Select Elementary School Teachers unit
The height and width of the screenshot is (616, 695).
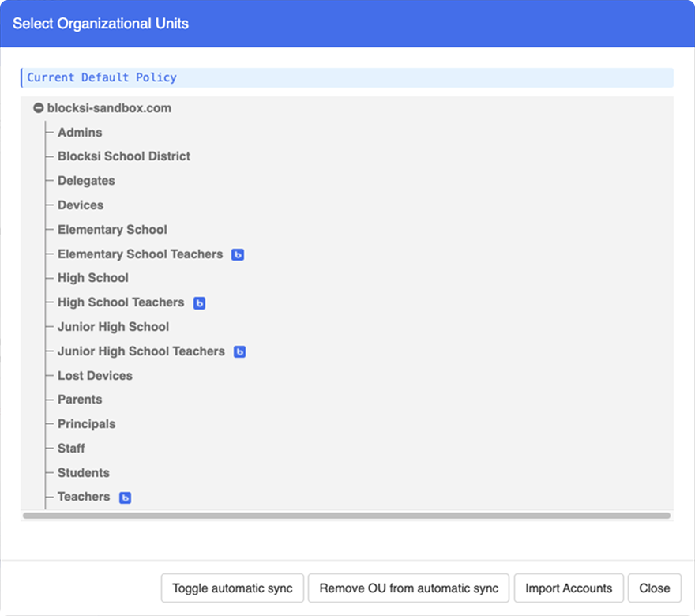(x=140, y=254)
